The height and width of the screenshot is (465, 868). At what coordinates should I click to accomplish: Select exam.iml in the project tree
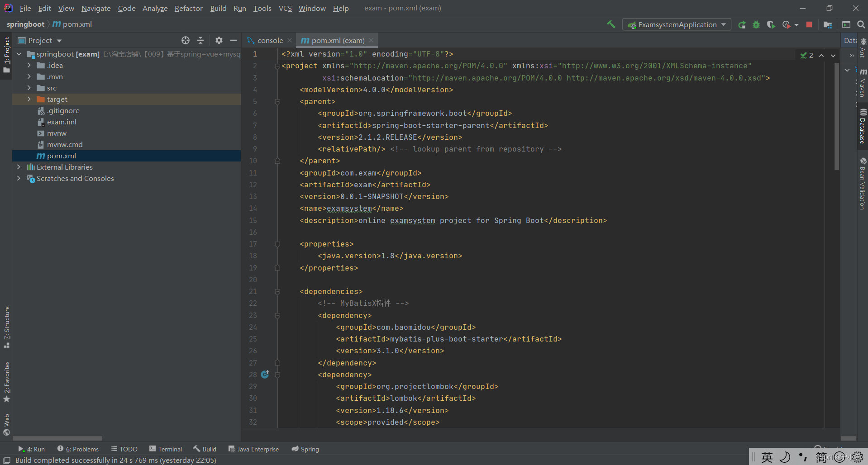click(127, 122)
